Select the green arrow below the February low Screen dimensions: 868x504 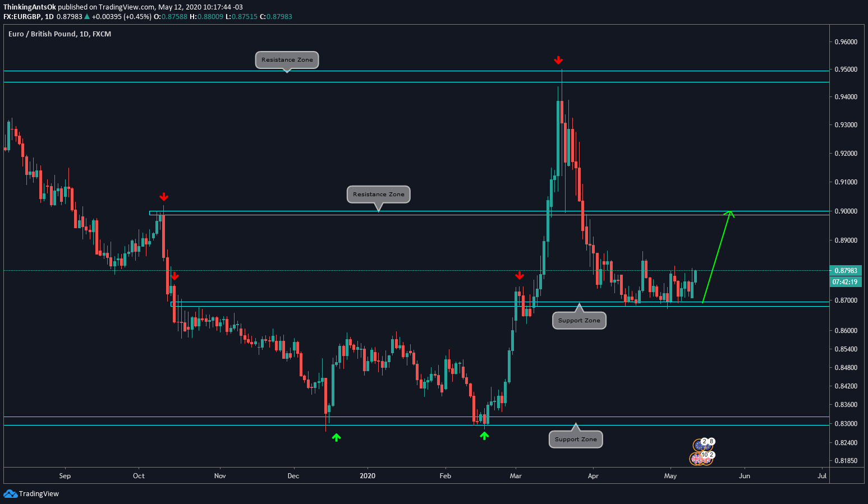click(484, 435)
